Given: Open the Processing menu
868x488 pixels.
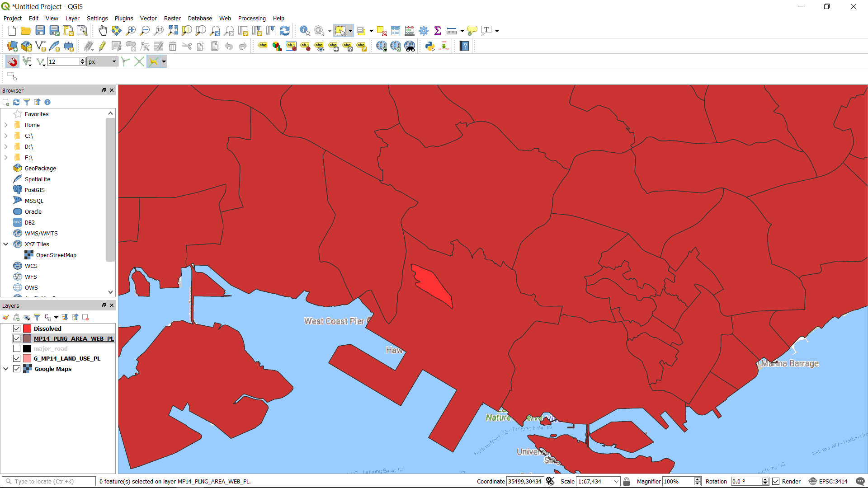Looking at the screenshot, I should click(x=252, y=19).
